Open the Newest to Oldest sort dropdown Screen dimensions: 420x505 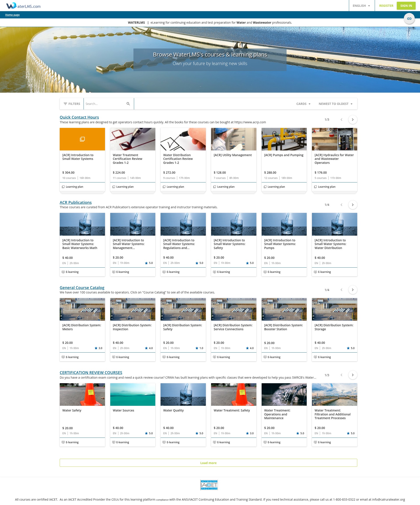(x=335, y=104)
